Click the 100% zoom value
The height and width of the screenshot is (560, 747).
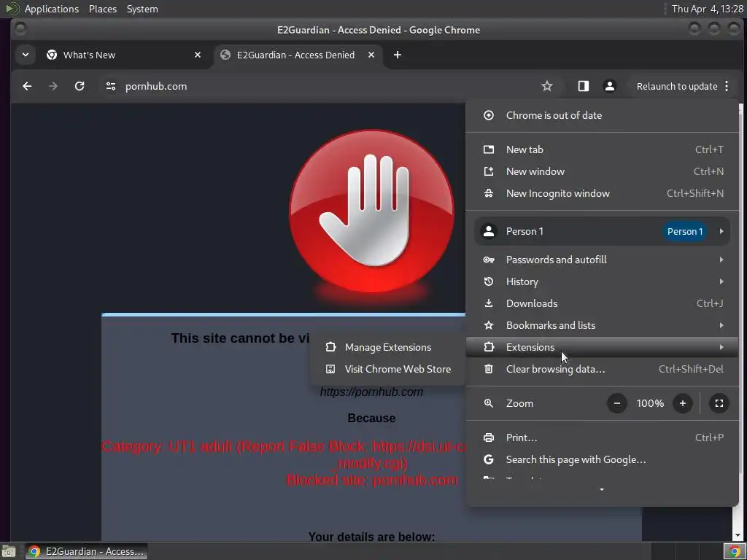650,403
